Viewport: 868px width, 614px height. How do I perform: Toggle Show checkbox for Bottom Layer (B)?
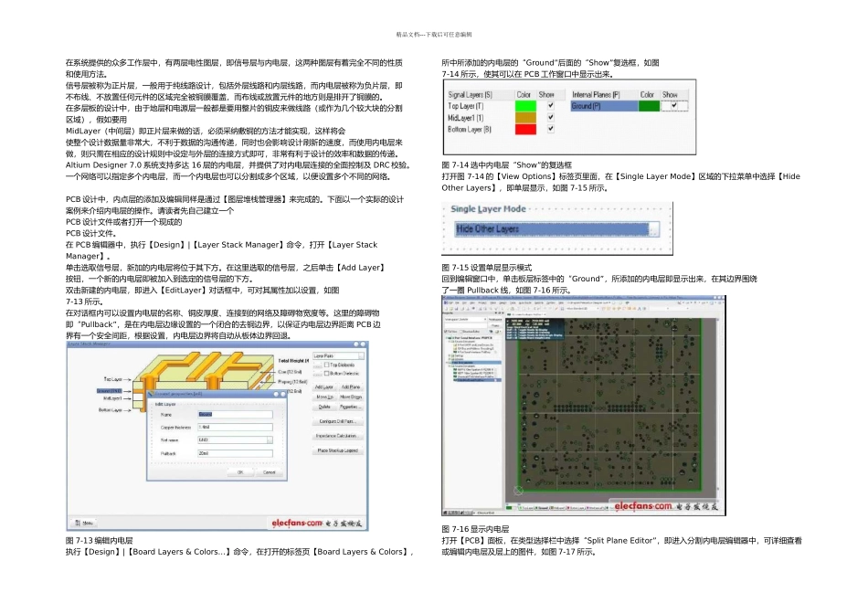(x=551, y=129)
